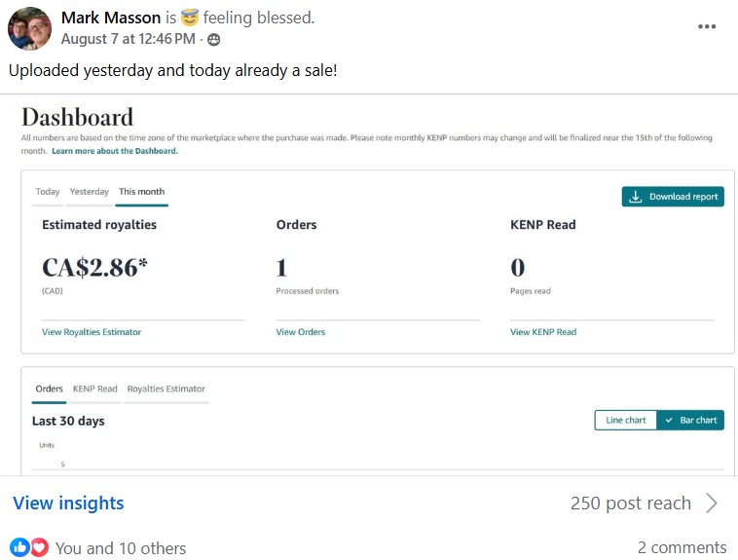Click Learn more about the Dashboard link
The width and height of the screenshot is (738, 560).
pyautogui.click(x=115, y=151)
